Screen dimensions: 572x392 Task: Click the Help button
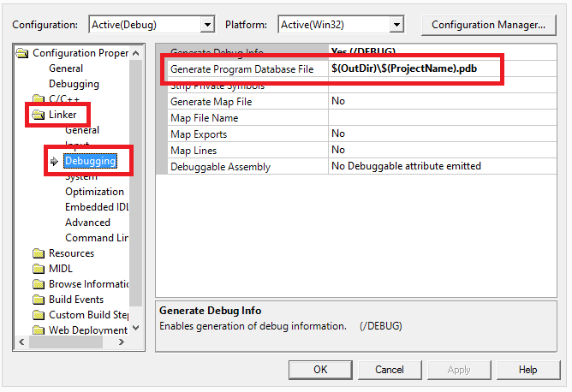[527, 370]
